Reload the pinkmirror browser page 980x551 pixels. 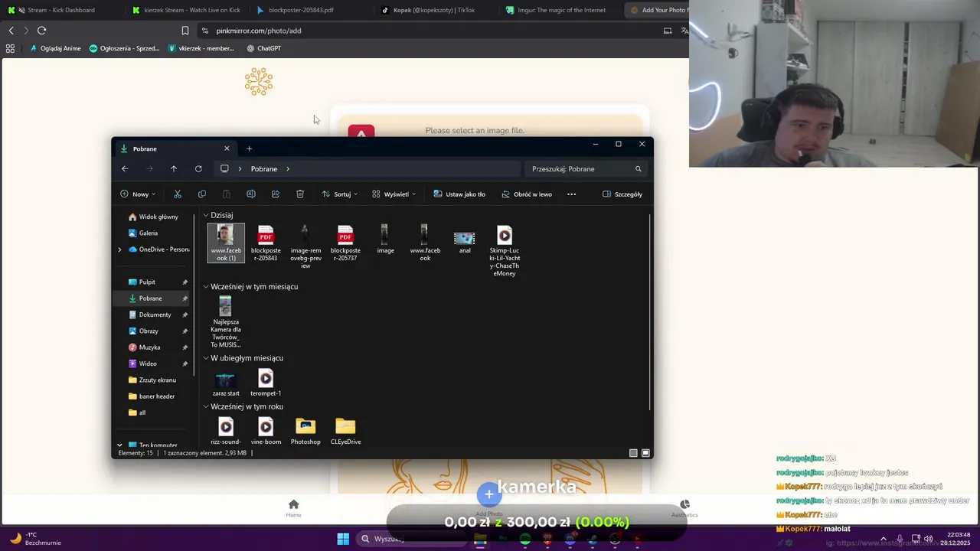[41, 31]
